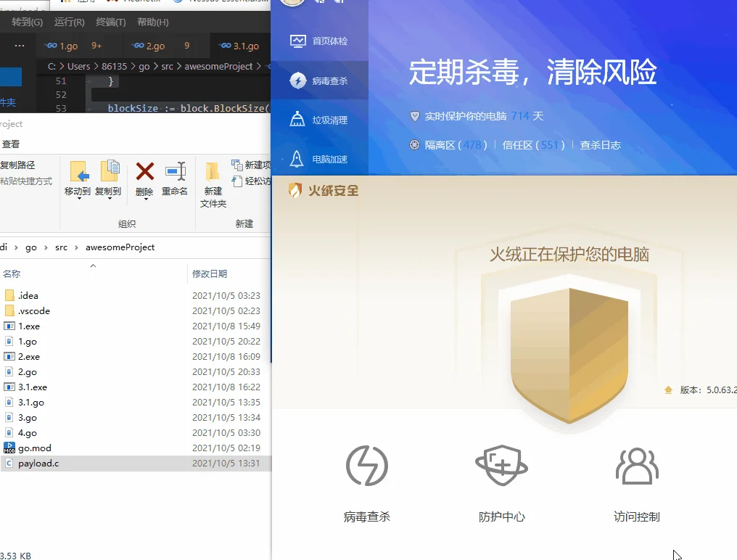Click the large golden shield in Huorong
Viewport: 737px width, 560px height.
(569, 355)
